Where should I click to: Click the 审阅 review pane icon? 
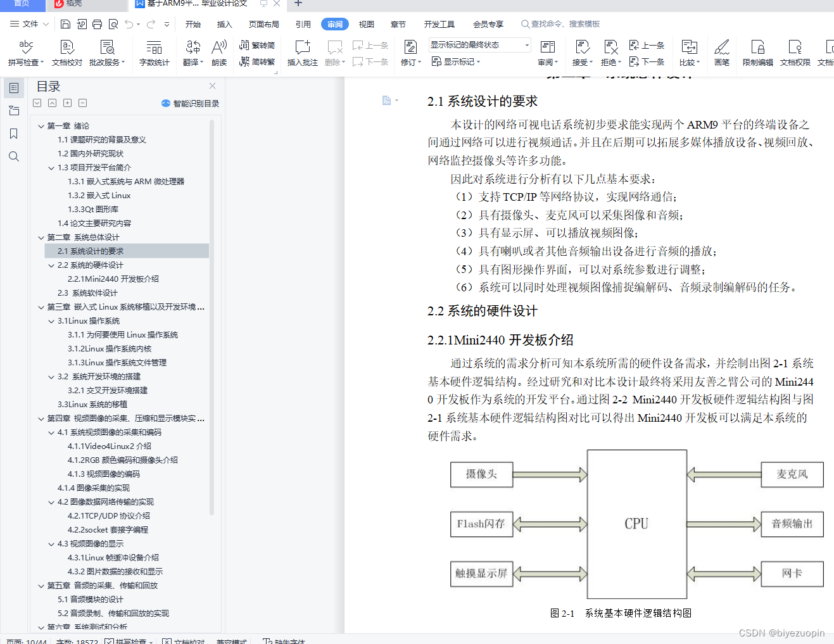(548, 53)
